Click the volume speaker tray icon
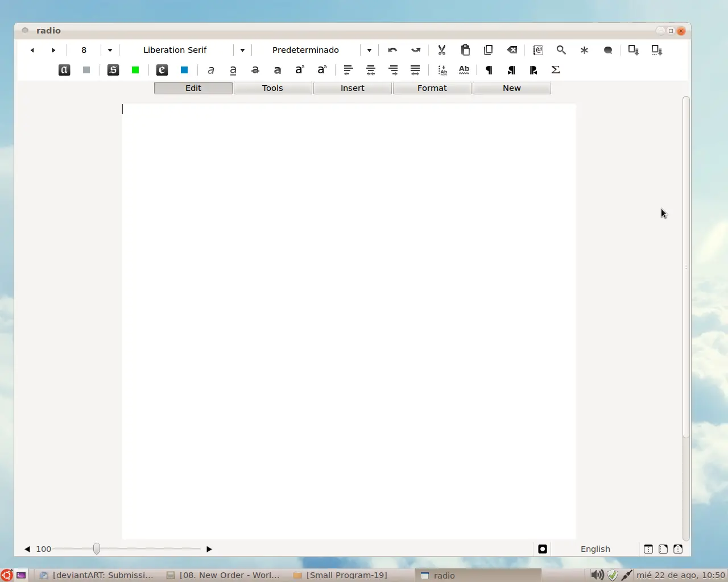 [x=597, y=575]
